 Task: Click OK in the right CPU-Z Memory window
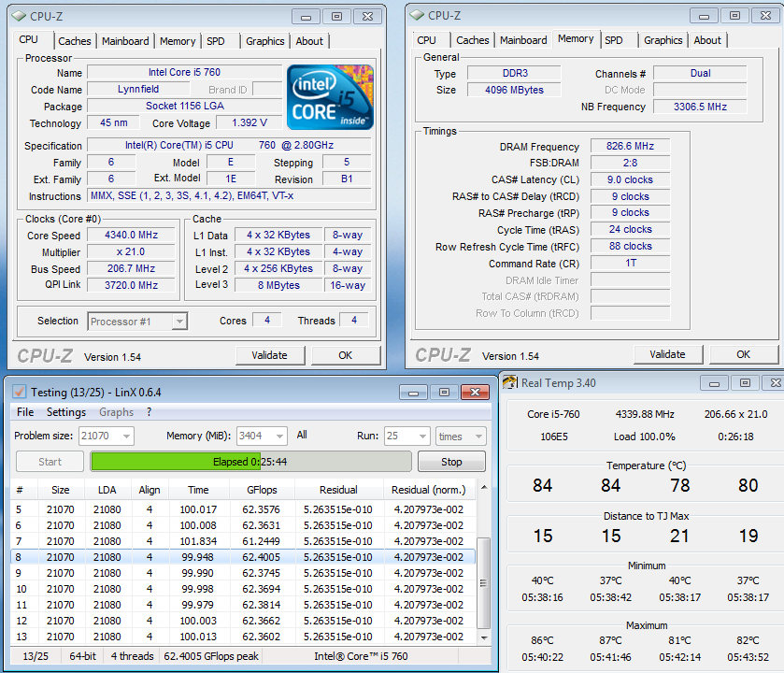pyautogui.click(x=743, y=354)
